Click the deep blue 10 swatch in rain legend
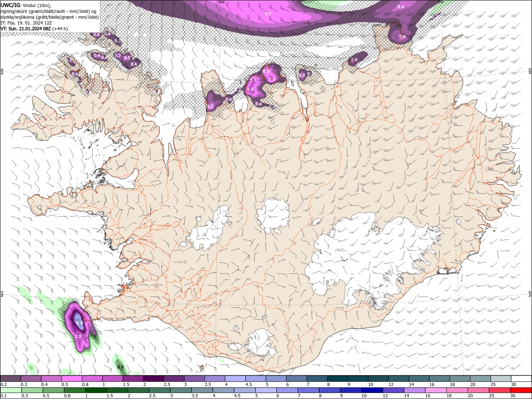This screenshot has height=399, width=532. click(x=372, y=390)
